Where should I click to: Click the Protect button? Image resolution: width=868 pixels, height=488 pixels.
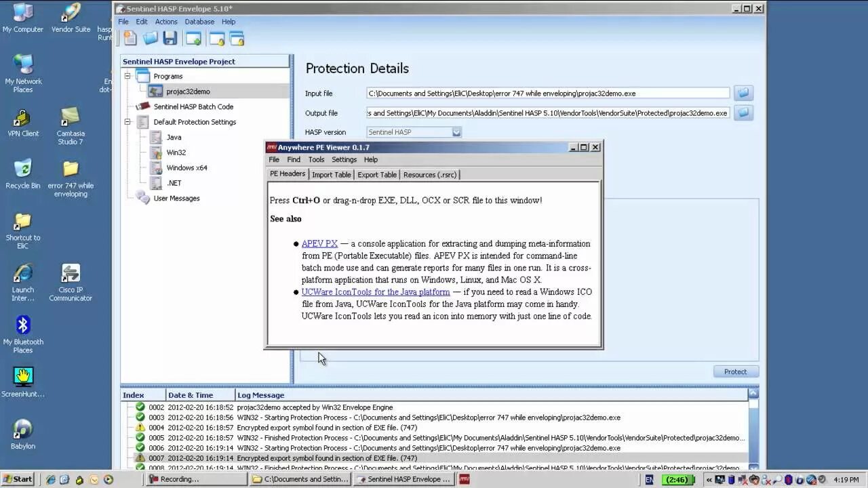point(736,371)
